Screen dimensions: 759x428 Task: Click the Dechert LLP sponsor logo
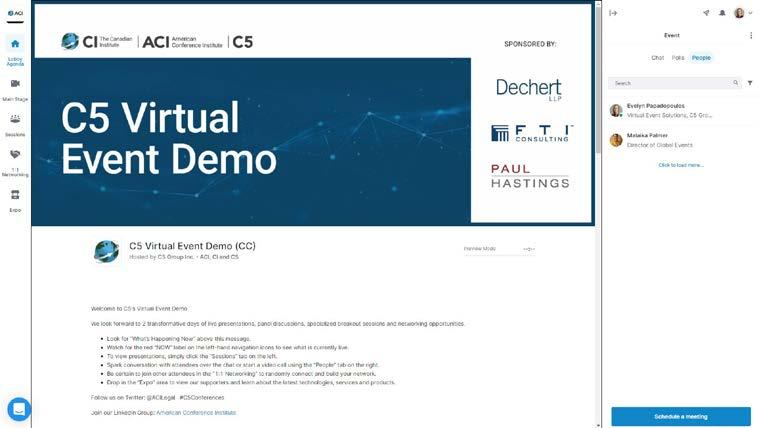tap(529, 90)
